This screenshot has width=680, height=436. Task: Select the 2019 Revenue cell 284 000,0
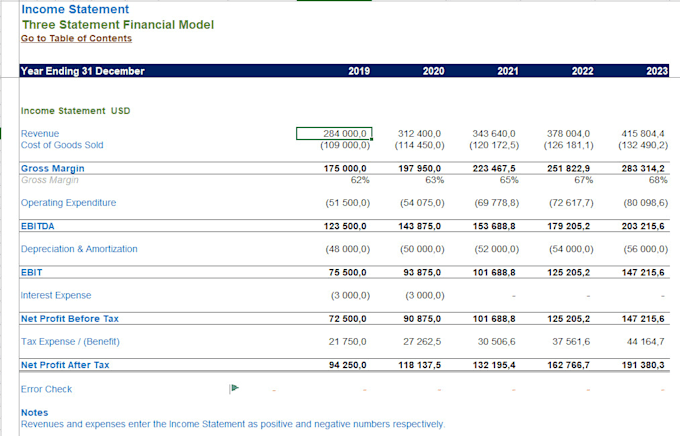click(334, 134)
